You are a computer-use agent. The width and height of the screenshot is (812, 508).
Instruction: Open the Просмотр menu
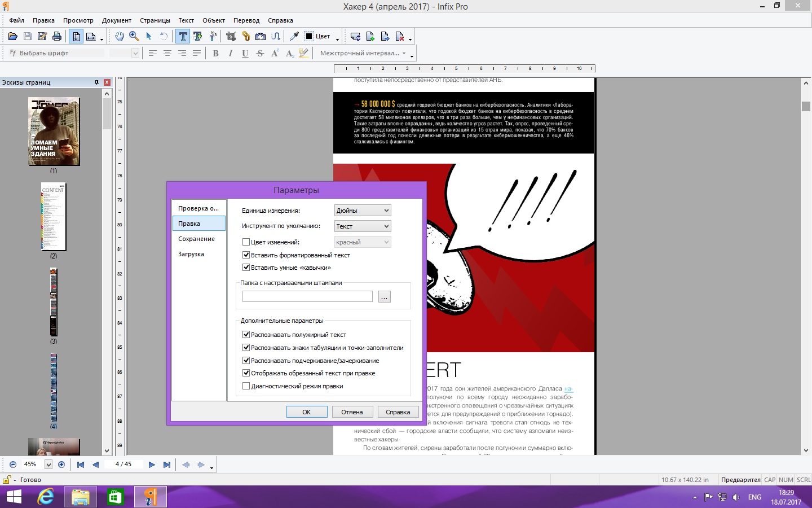click(x=78, y=20)
